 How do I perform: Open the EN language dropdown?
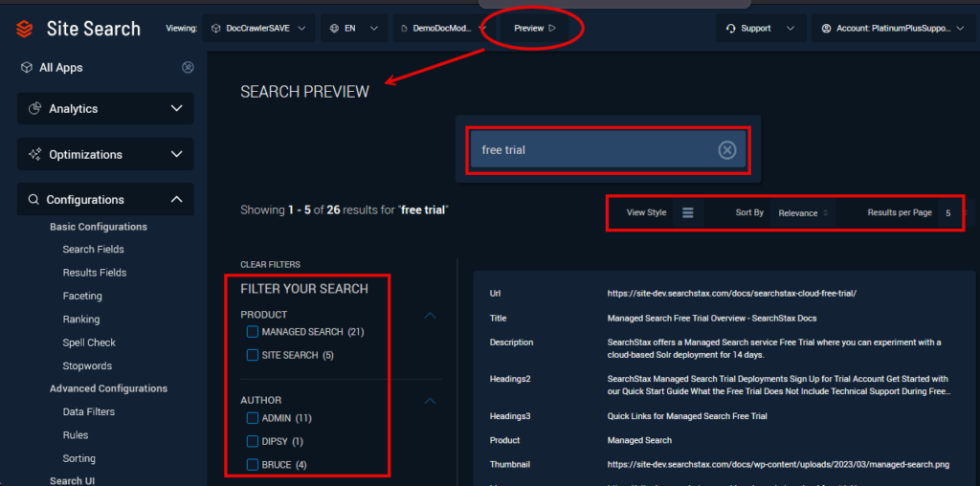(x=353, y=29)
